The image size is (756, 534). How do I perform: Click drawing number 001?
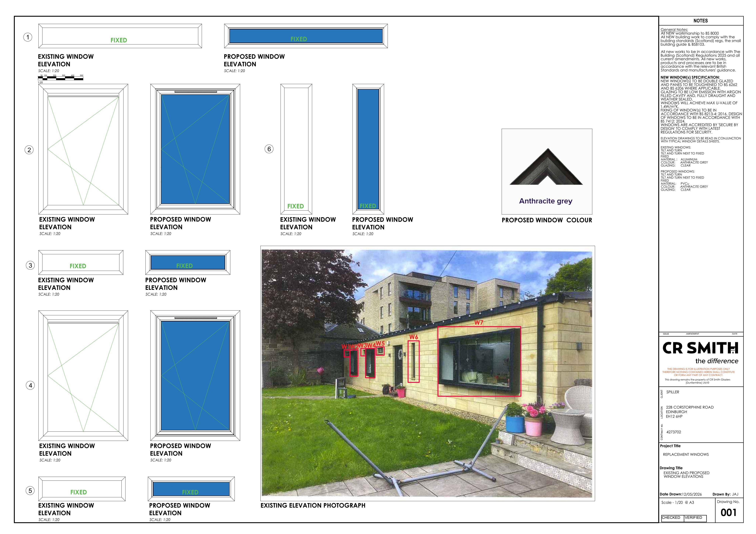point(728,513)
